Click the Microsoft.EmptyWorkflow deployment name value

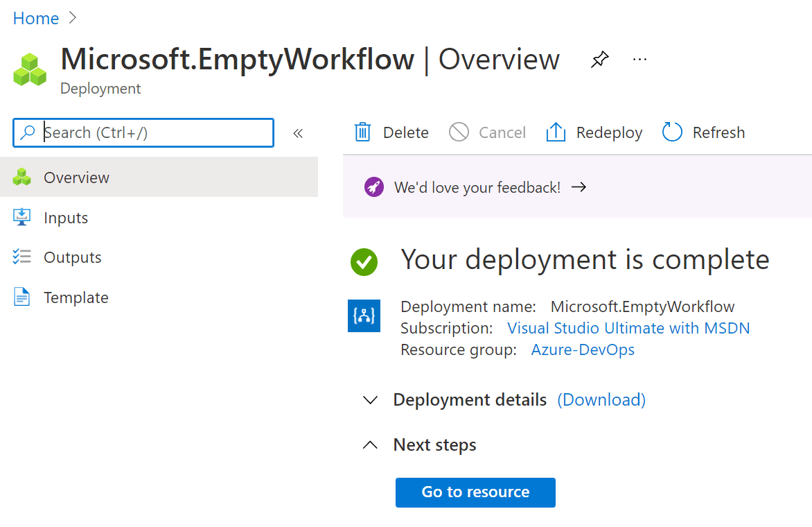(643, 306)
